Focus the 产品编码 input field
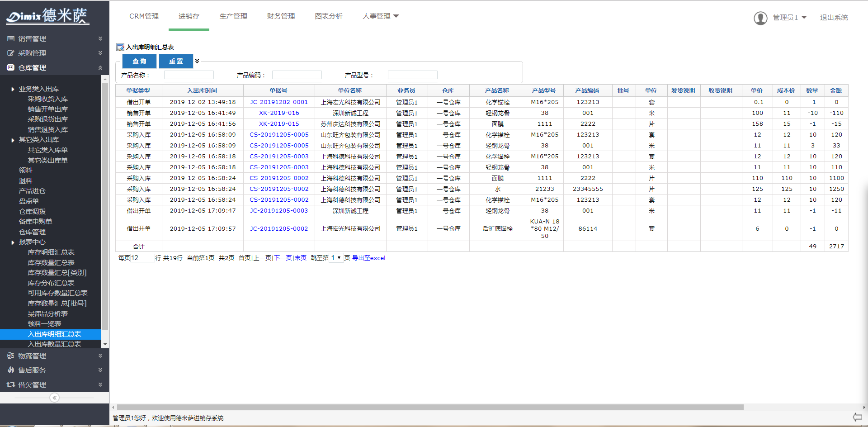The height and width of the screenshot is (427, 868). tap(297, 75)
